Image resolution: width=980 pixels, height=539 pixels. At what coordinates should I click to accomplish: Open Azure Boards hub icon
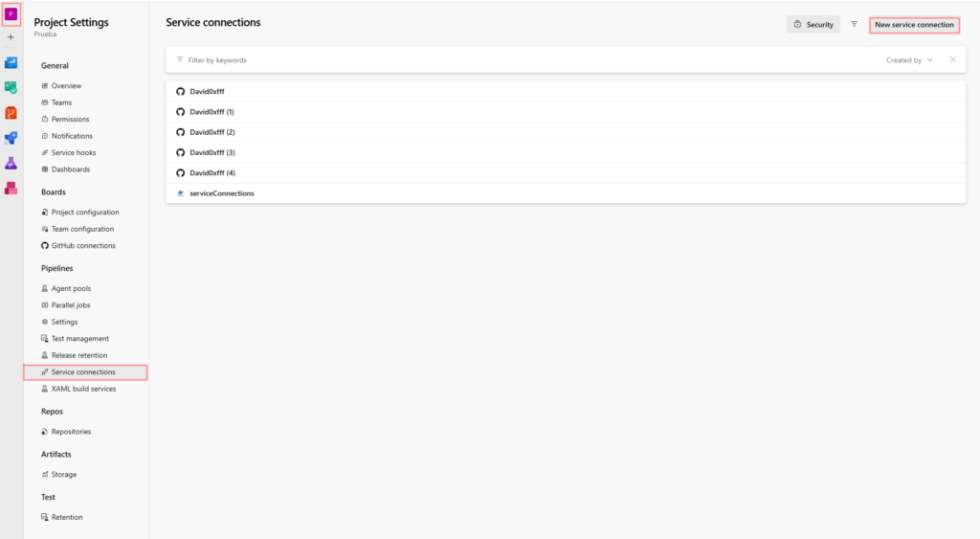pyautogui.click(x=11, y=62)
